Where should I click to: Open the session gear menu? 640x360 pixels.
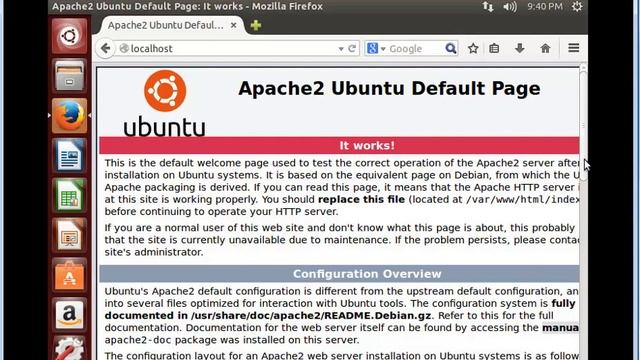[577, 7]
